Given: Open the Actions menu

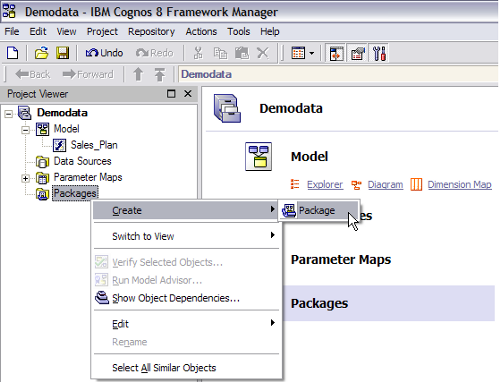Looking at the screenshot, I should pos(201,32).
